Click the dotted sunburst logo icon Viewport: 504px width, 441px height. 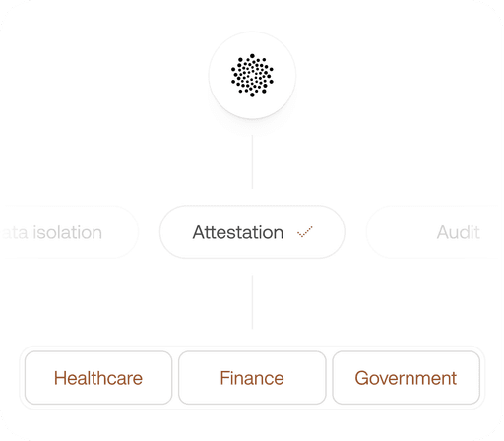coord(252,76)
